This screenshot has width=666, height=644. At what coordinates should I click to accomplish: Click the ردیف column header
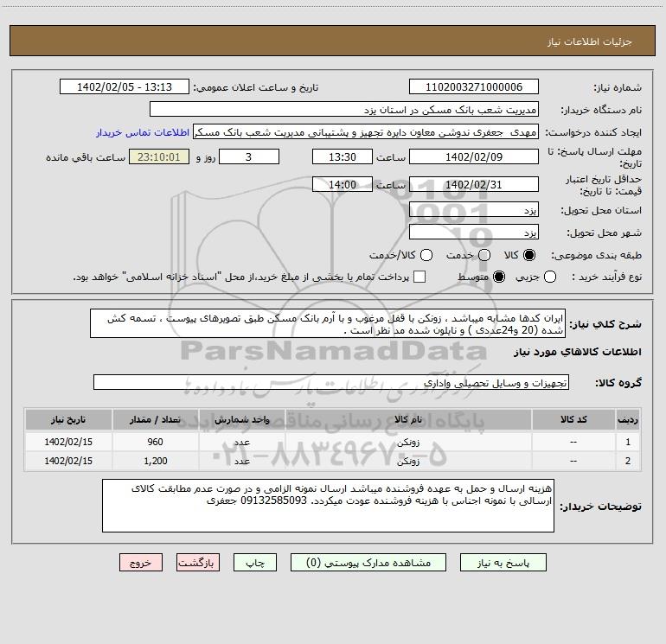(x=628, y=419)
